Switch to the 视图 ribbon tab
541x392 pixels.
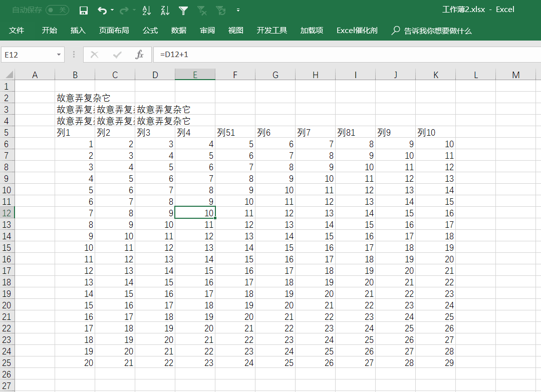236,31
